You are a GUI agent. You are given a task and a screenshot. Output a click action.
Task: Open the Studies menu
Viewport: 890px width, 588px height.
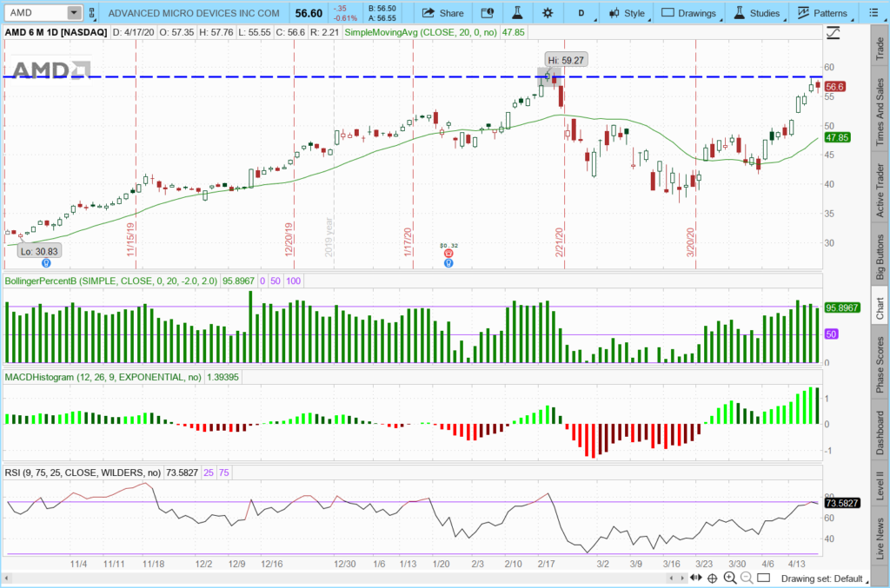(758, 13)
